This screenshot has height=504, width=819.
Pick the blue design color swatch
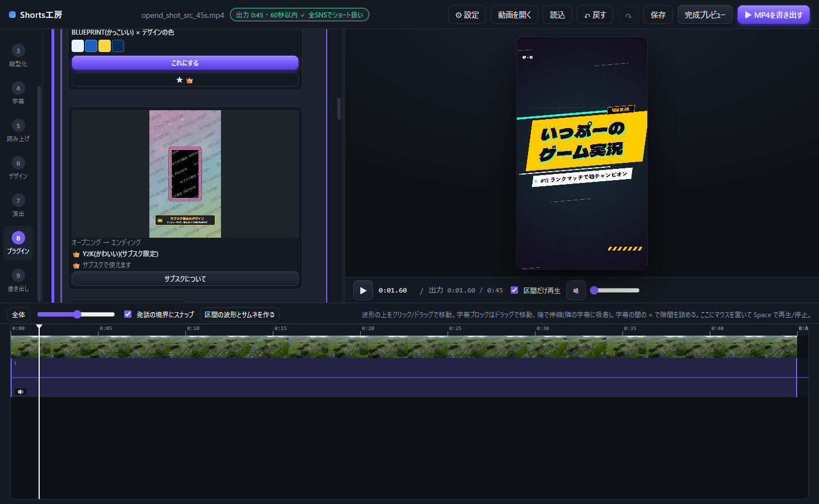click(x=91, y=46)
